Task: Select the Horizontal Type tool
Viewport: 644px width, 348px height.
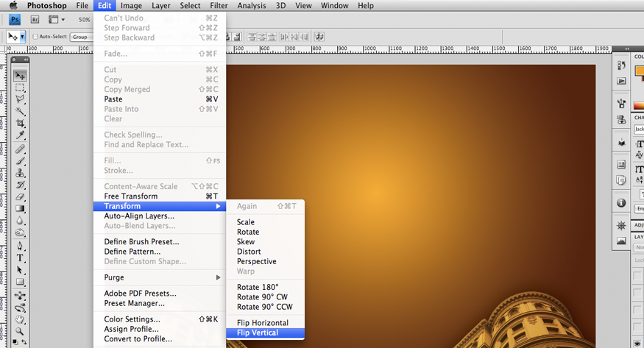Action: coord(20,258)
